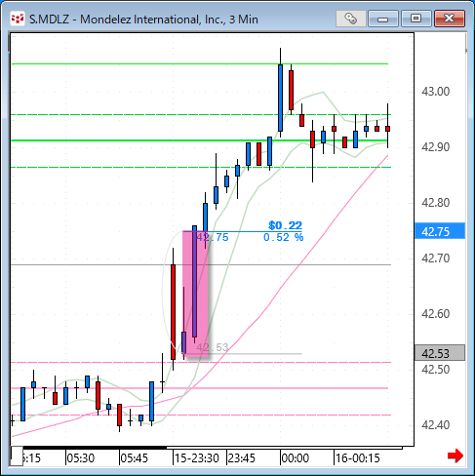Screen dimensions: 475x476
Task: Close the S.MDLZ chart window
Action: [x=450, y=19]
